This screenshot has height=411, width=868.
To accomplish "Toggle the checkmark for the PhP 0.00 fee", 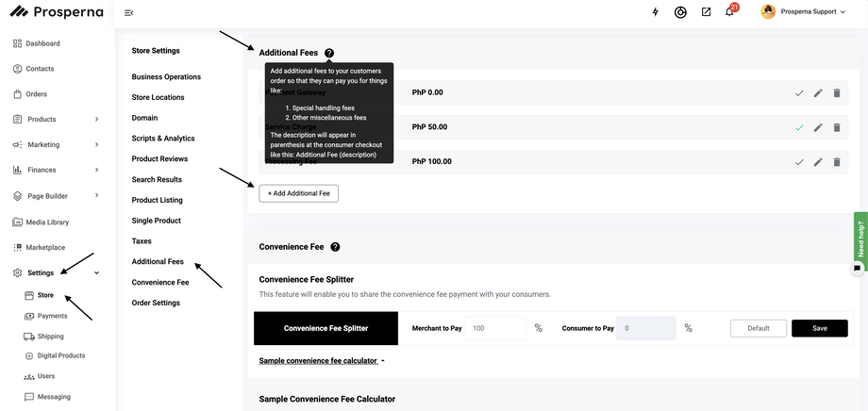I will pos(799,93).
